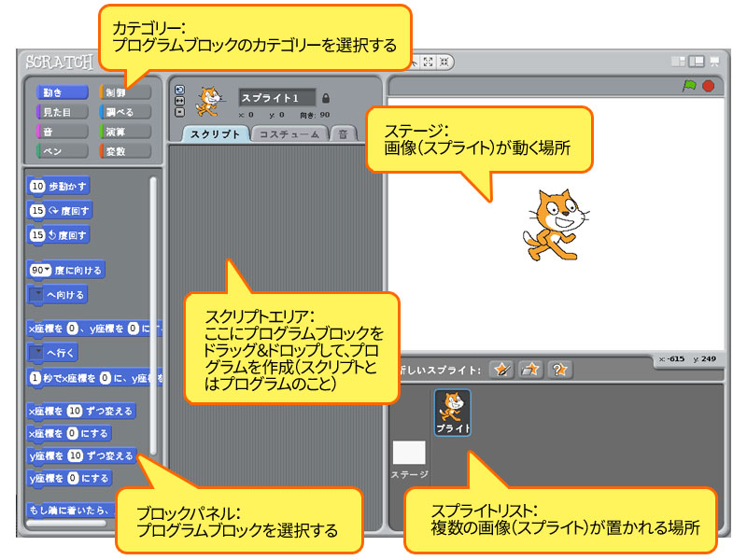
Task: Click the green flag to start scripts
Action: point(689,83)
